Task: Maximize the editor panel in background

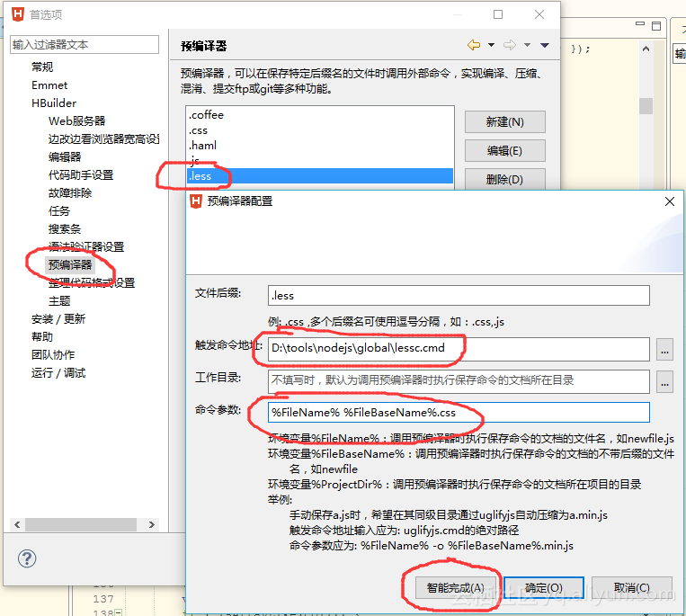Action: click(656, 26)
